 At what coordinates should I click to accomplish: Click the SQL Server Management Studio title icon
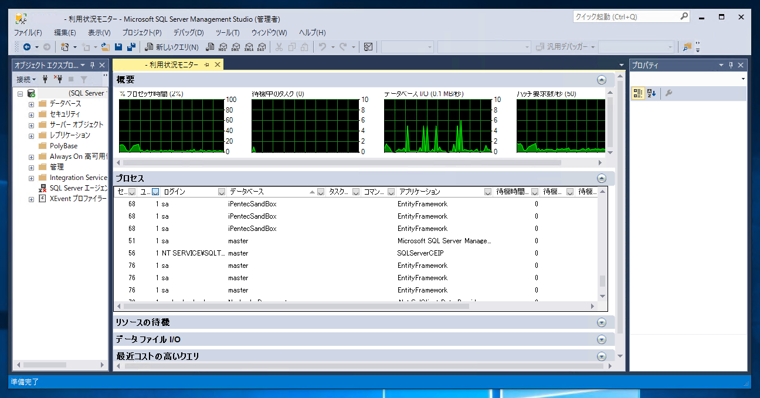[x=21, y=19]
